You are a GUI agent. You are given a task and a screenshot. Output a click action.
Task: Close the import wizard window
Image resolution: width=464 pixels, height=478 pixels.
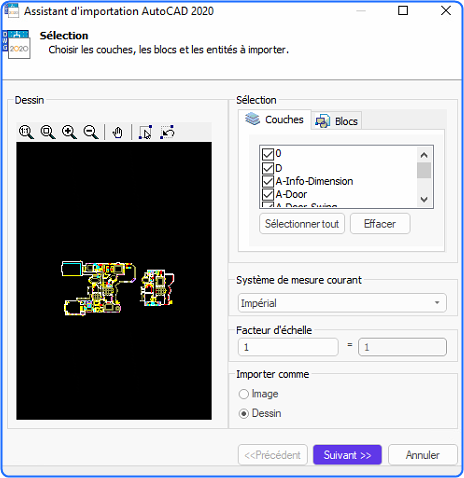click(446, 11)
